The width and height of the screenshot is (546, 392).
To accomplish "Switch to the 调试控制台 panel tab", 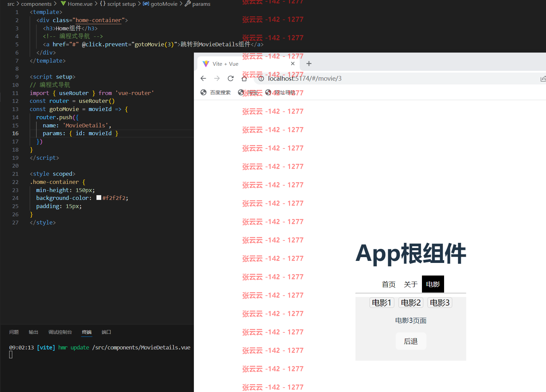I will (60, 332).
